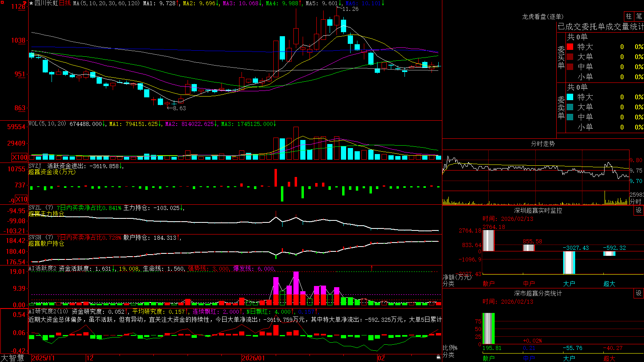The height and width of the screenshot is (362, 644).
Task: Click the star favorite icon beside 四川长虹
Action: [31, 3]
